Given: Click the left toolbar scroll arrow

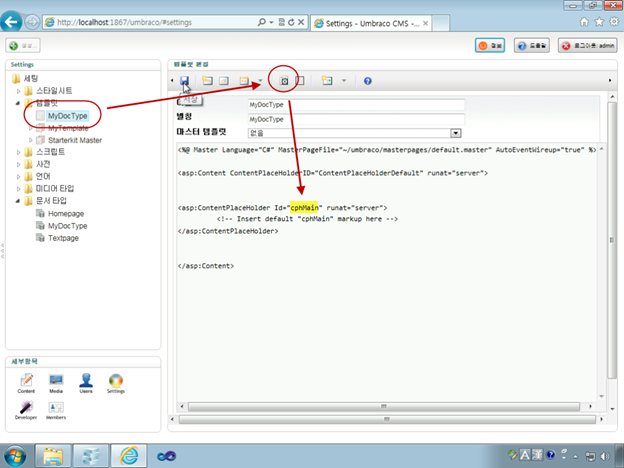Looking at the screenshot, I should (172, 80).
